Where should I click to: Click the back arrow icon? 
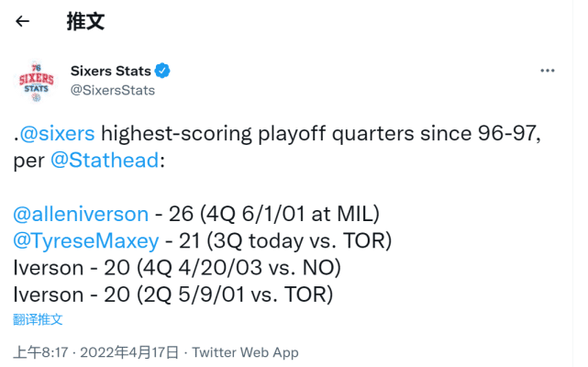(23, 22)
